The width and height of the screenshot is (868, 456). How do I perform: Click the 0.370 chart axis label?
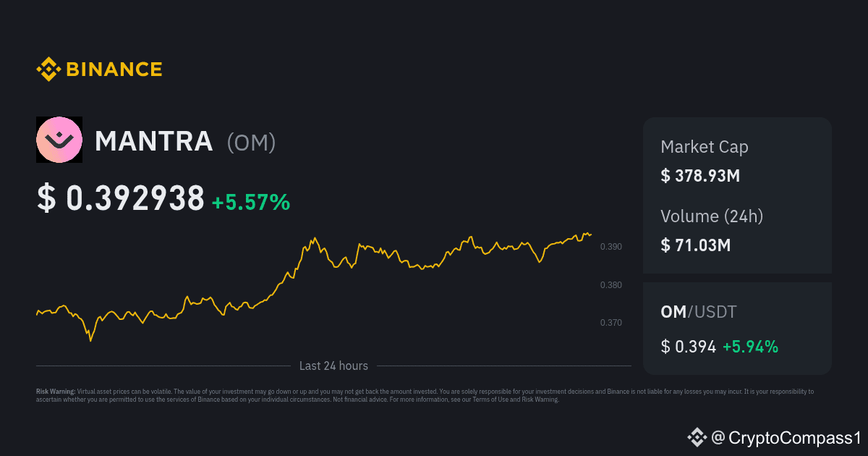[x=610, y=322]
